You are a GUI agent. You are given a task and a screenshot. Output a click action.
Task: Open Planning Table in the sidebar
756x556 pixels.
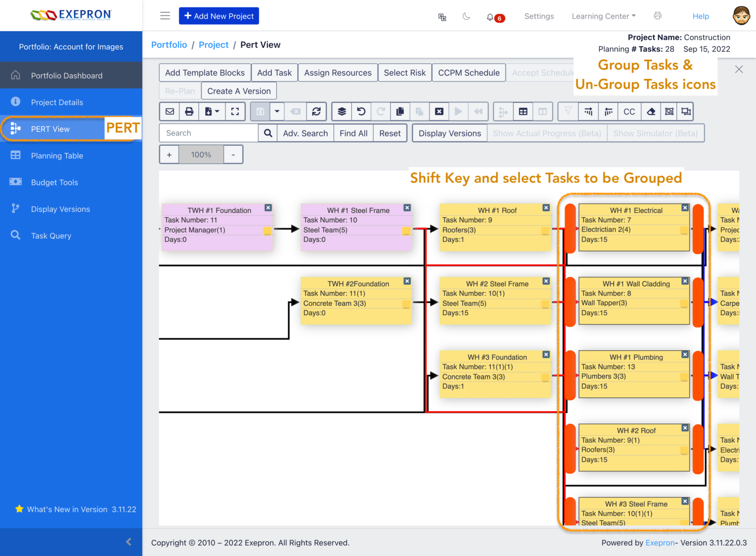coord(57,156)
